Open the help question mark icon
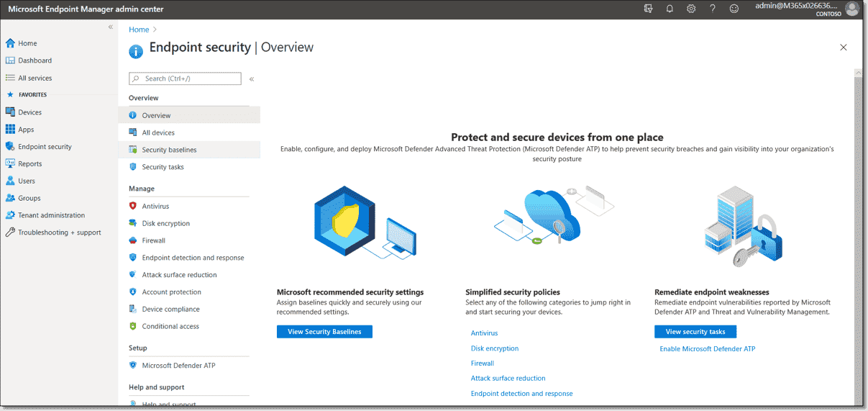This screenshot has height=411, width=868. [713, 9]
